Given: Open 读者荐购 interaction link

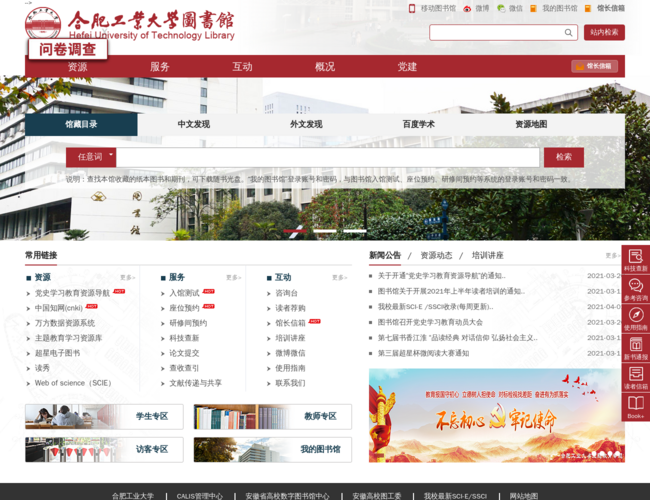Looking at the screenshot, I should (291, 308).
